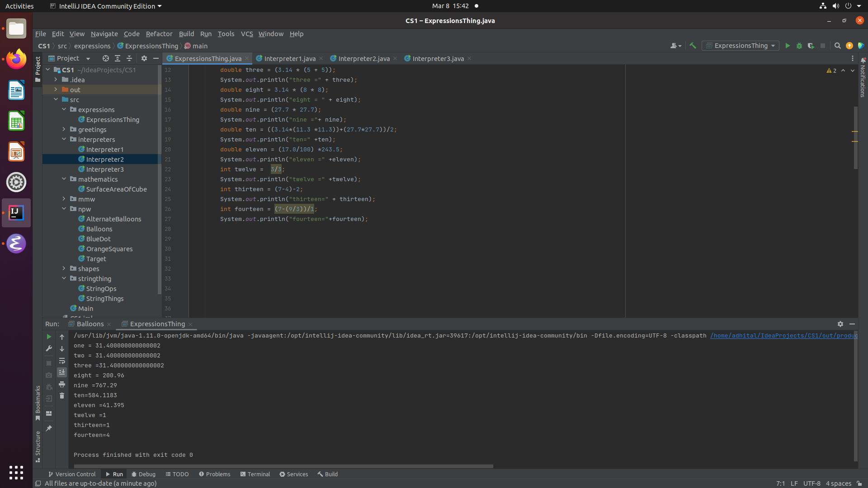
Task: Open the Terminal tool window button
Action: (x=255, y=474)
